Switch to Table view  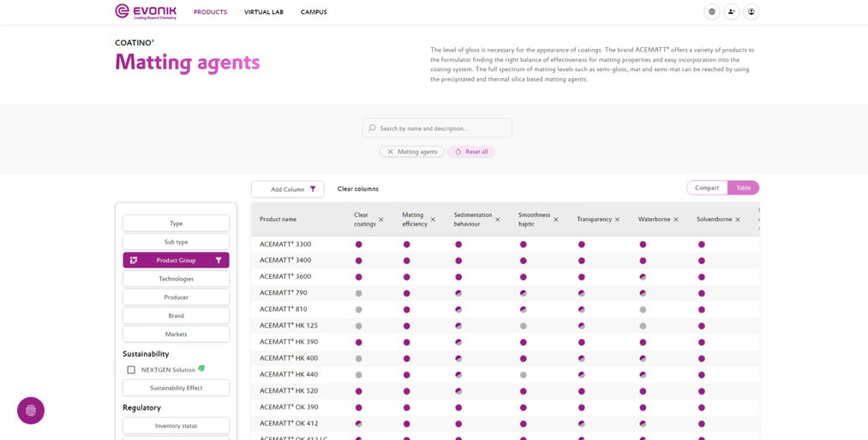click(x=744, y=188)
